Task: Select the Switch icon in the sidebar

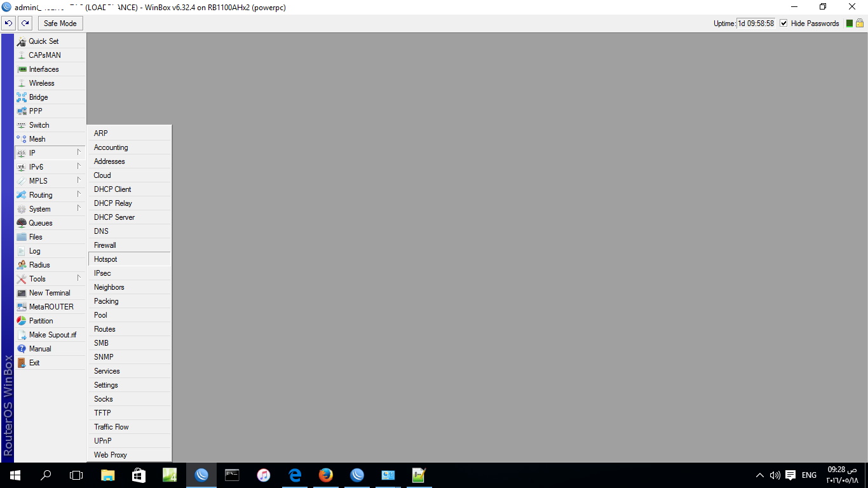Action: 22,125
